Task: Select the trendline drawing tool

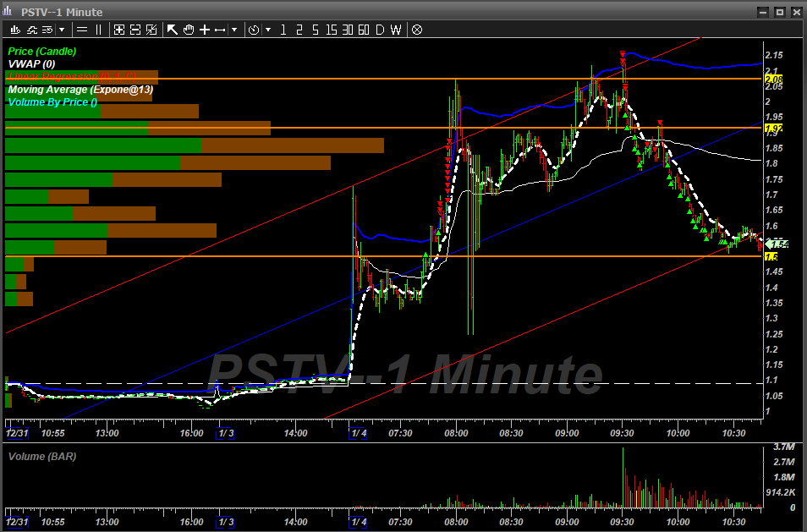Action: click(x=219, y=30)
